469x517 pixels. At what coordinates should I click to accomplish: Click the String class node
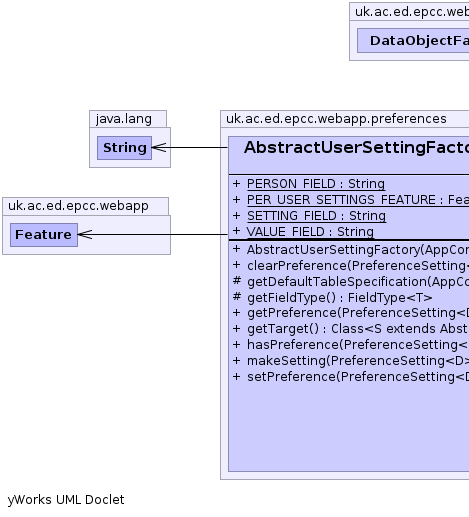pos(124,148)
